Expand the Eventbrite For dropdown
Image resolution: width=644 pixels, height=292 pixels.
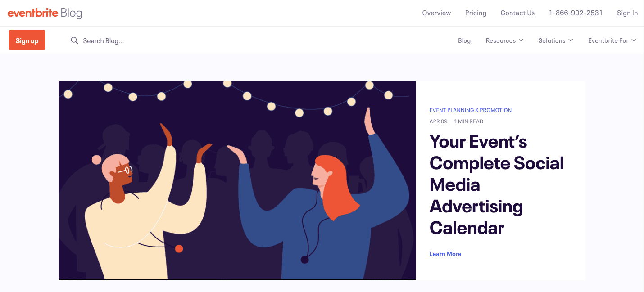click(609, 40)
